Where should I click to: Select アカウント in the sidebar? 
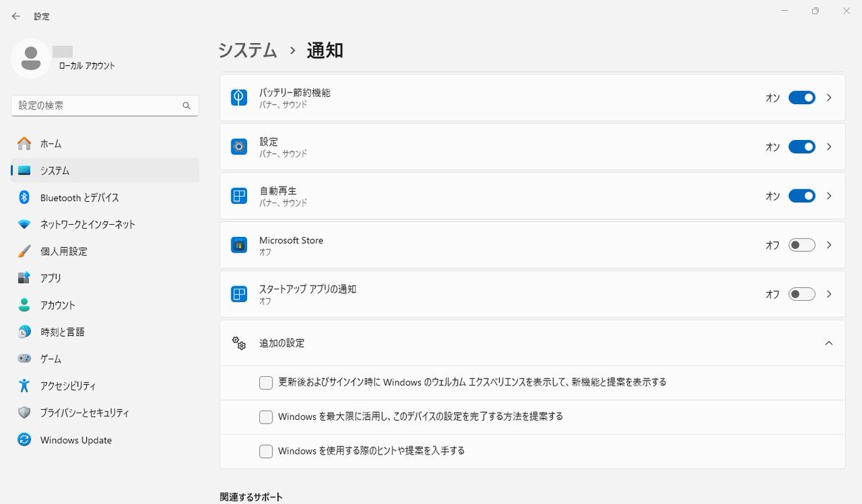[106, 305]
